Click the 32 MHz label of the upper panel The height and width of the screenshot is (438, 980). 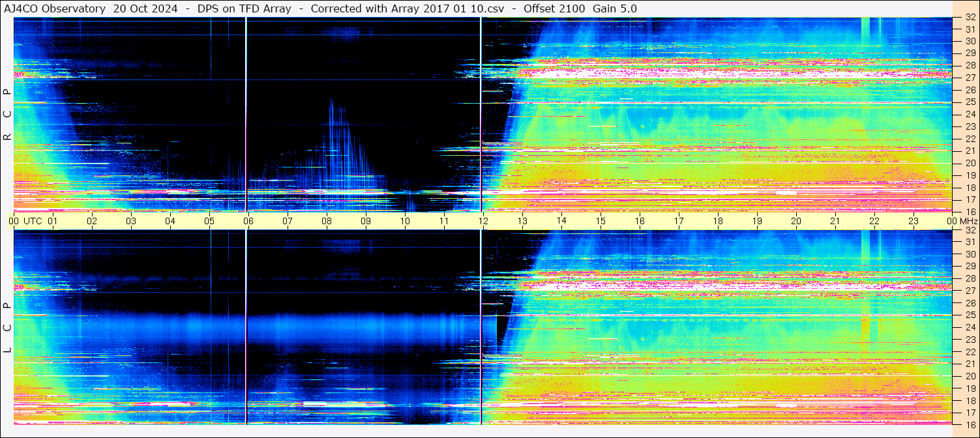tap(970, 18)
